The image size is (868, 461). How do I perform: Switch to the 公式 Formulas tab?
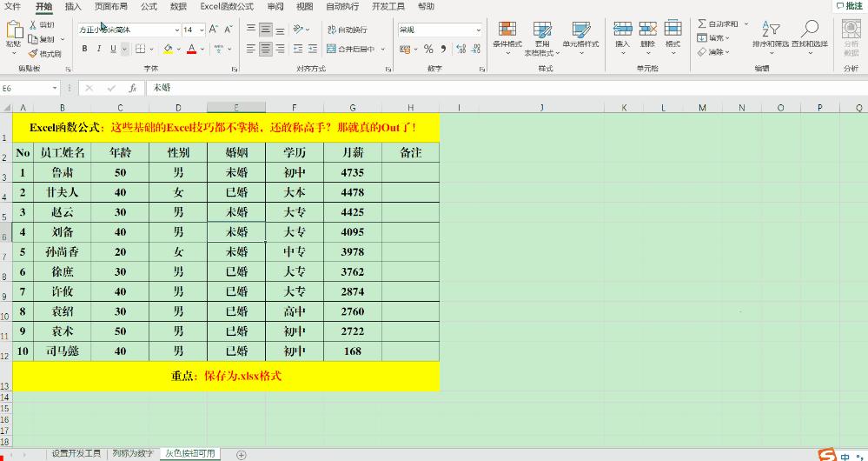(149, 7)
